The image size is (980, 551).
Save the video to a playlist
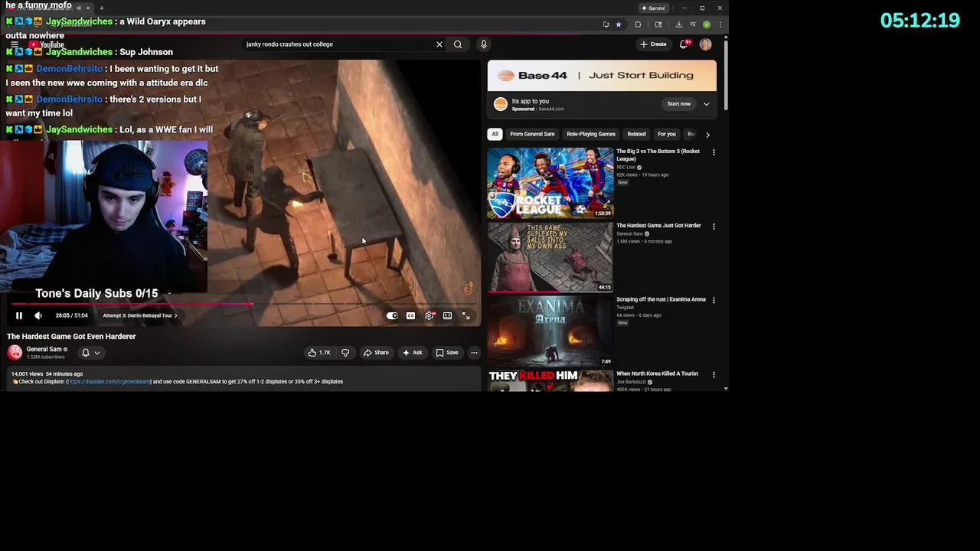[x=447, y=353]
